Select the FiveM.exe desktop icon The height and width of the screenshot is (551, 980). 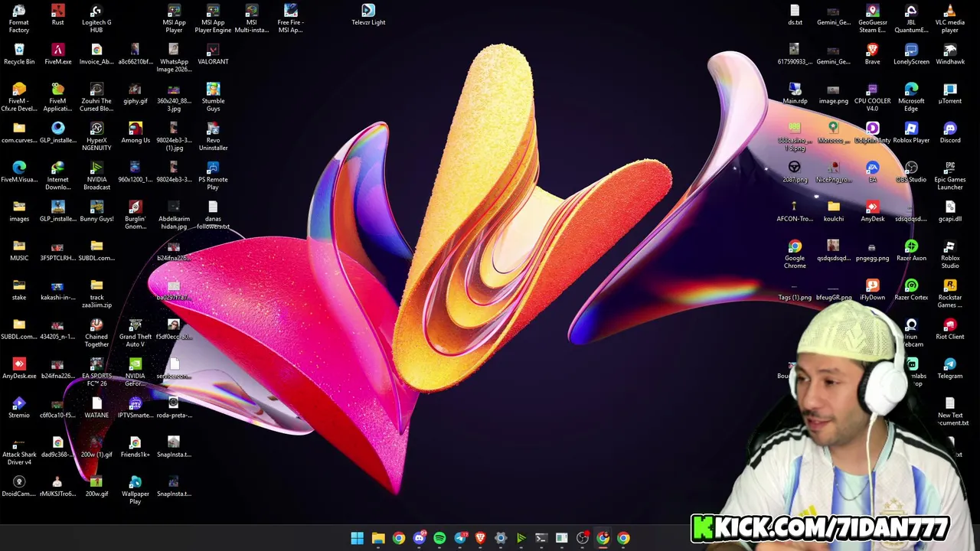(57, 54)
